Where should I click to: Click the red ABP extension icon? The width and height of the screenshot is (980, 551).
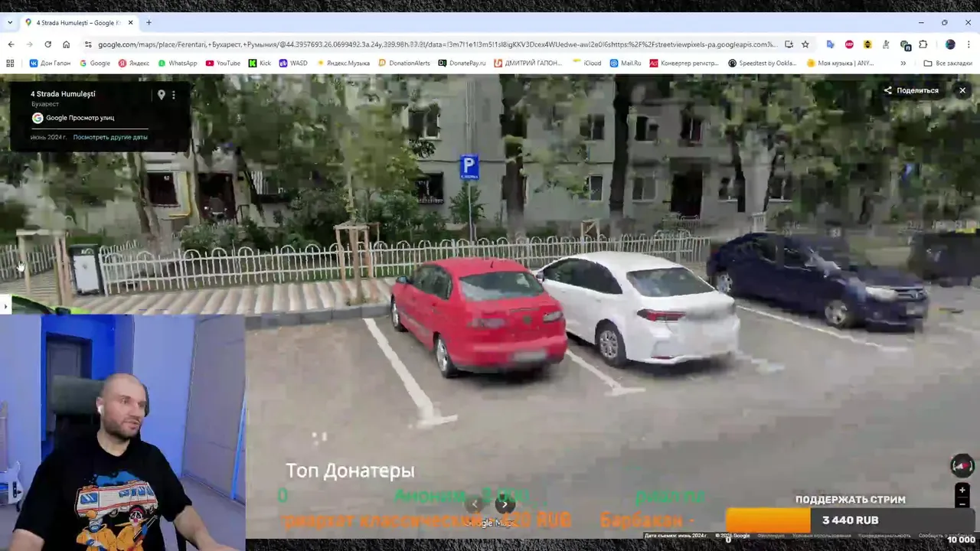click(849, 44)
